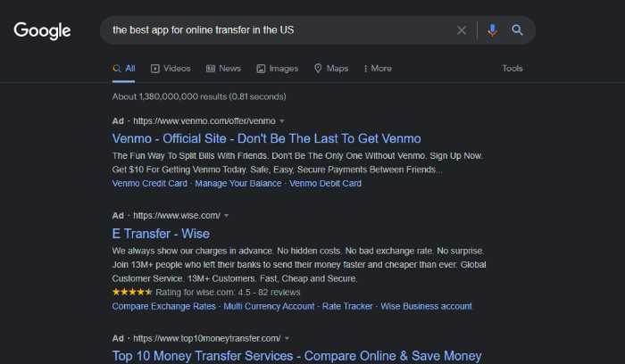This screenshot has width=625, height=364.
Task: Open the Venmo Credit Card sitelink
Action: pyautogui.click(x=149, y=184)
